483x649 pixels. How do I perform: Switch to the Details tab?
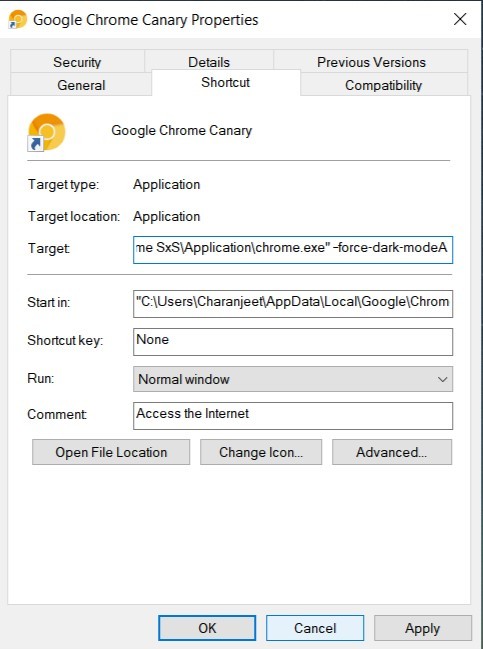pos(209,62)
